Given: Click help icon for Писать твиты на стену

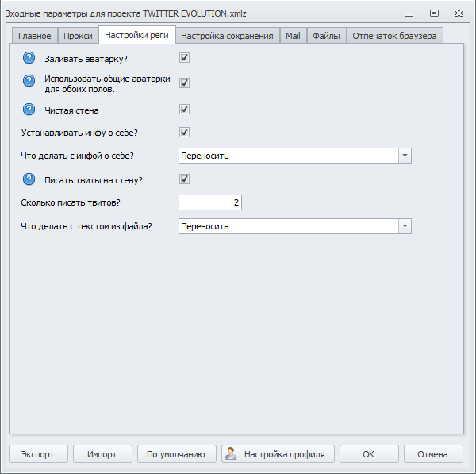Looking at the screenshot, I should [x=29, y=179].
